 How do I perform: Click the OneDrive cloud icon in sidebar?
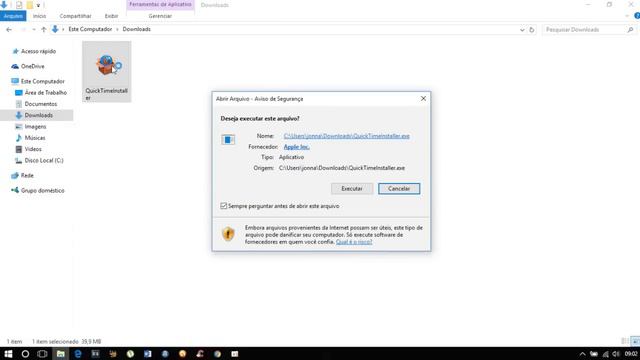[x=16, y=66]
